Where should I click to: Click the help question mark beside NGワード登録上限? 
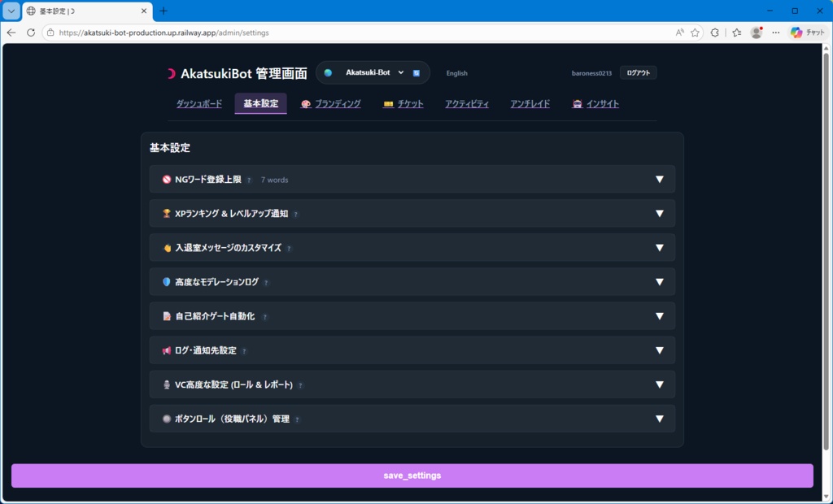coord(250,180)
